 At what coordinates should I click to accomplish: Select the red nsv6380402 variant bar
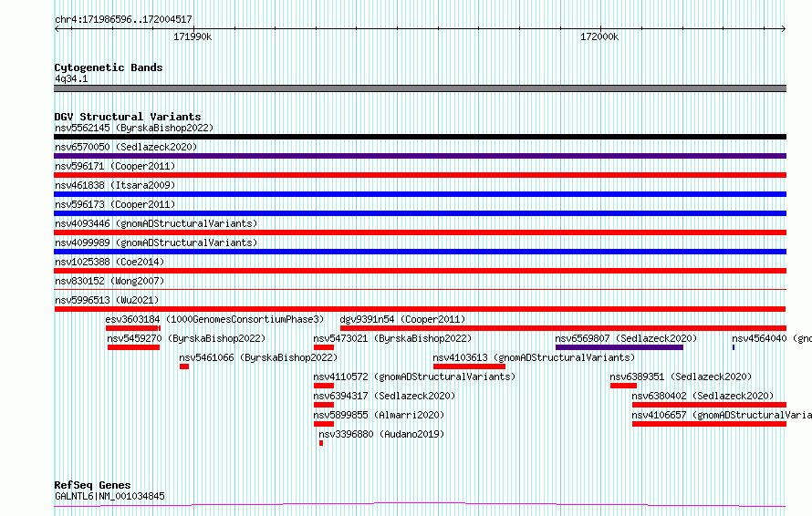coord(710,405)
